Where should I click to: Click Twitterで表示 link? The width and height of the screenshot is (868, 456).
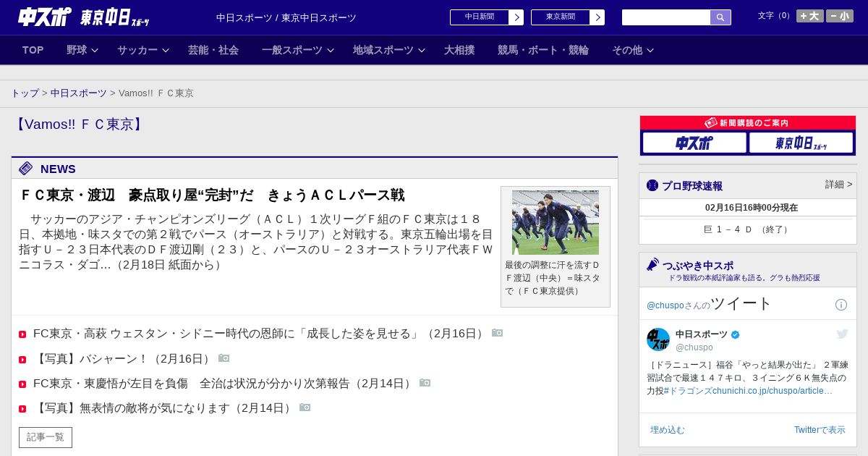point(820,430)
